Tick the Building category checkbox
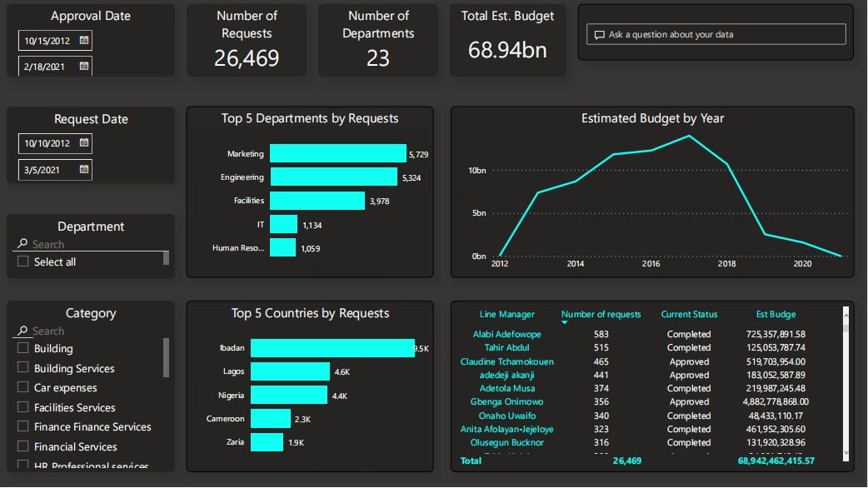The width and height of the screenshot is (868, 488). 23,348
